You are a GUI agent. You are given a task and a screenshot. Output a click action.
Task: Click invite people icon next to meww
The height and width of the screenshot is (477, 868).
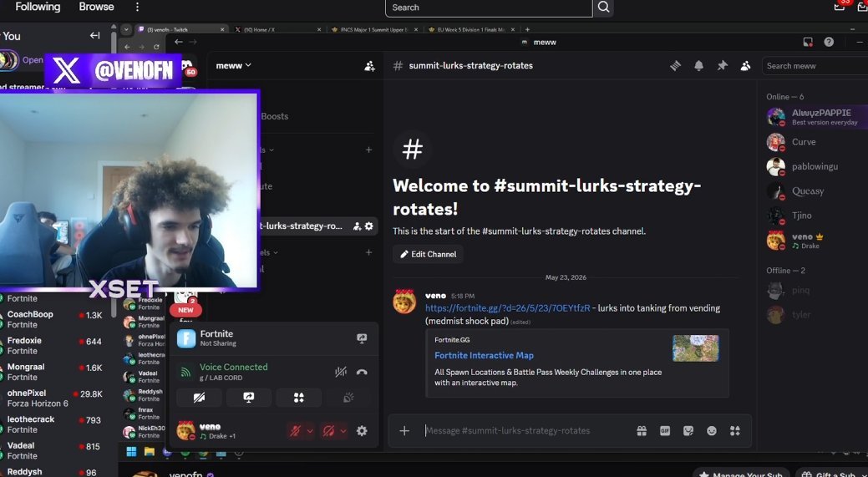pyautogui.click(x=369, y=66)
